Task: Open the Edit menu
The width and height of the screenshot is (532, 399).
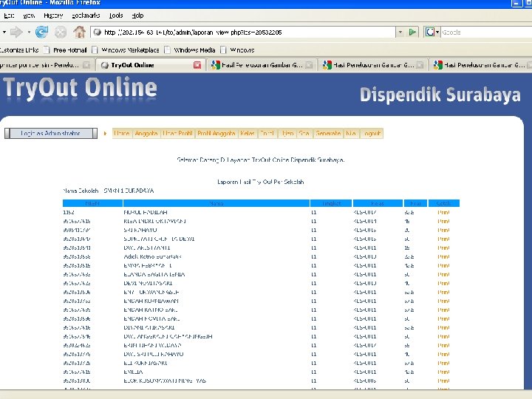Action: 9,16
